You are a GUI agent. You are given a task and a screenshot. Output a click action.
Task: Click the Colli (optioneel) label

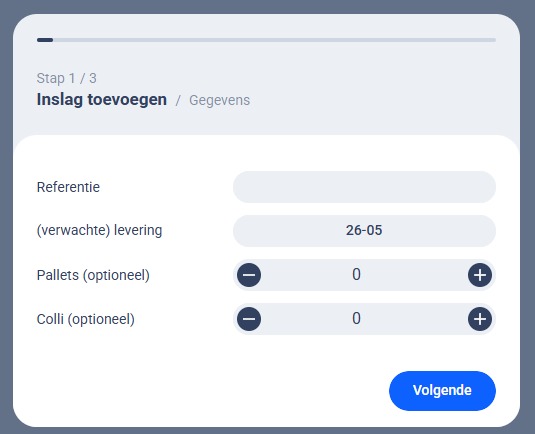coord(86,319)
